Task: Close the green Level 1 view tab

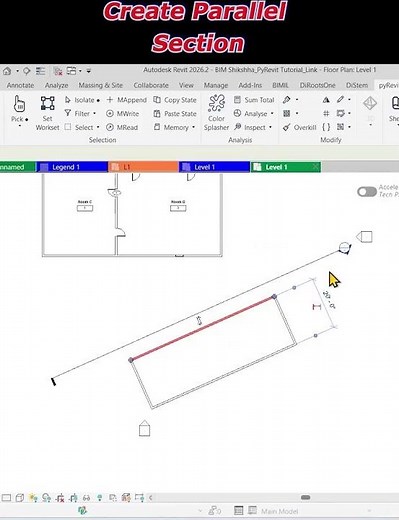Action: (315, 167)
